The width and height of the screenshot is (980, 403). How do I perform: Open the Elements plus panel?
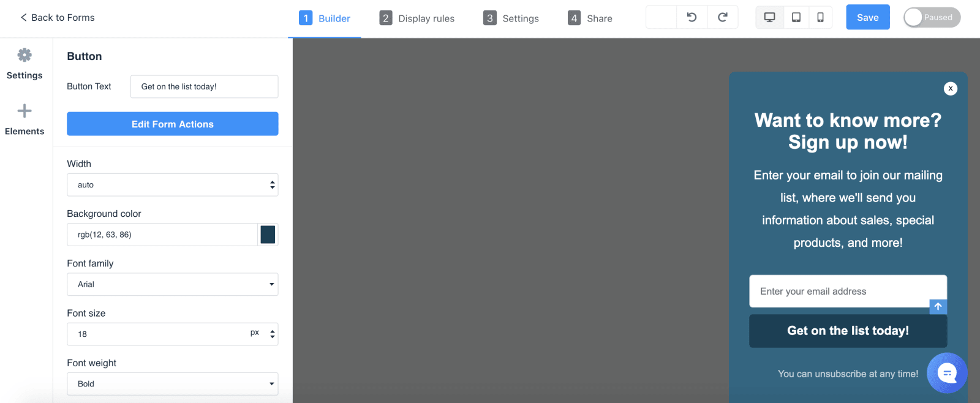click(24, 119)
